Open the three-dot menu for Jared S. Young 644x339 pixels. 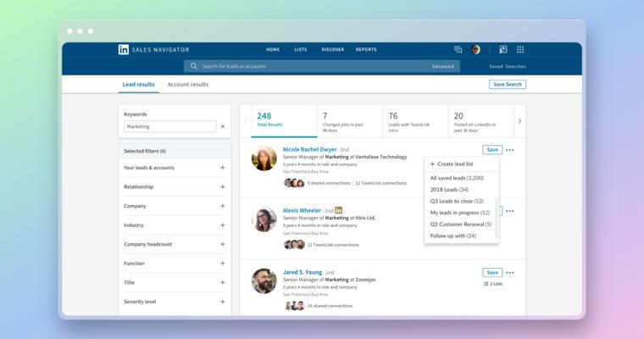510,273
